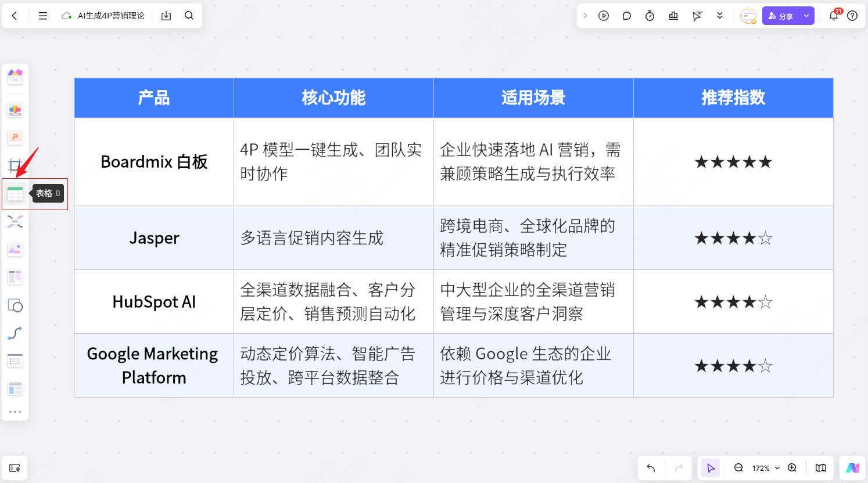Expand more tools with double chevron
The height and width of the screenshot is (483, 868).
point(720,16)
